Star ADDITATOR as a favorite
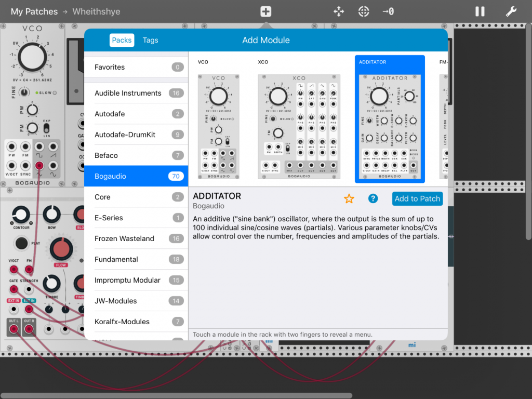Image resolution: width=532 pixels, height=399 pixels. pos(349,198)
